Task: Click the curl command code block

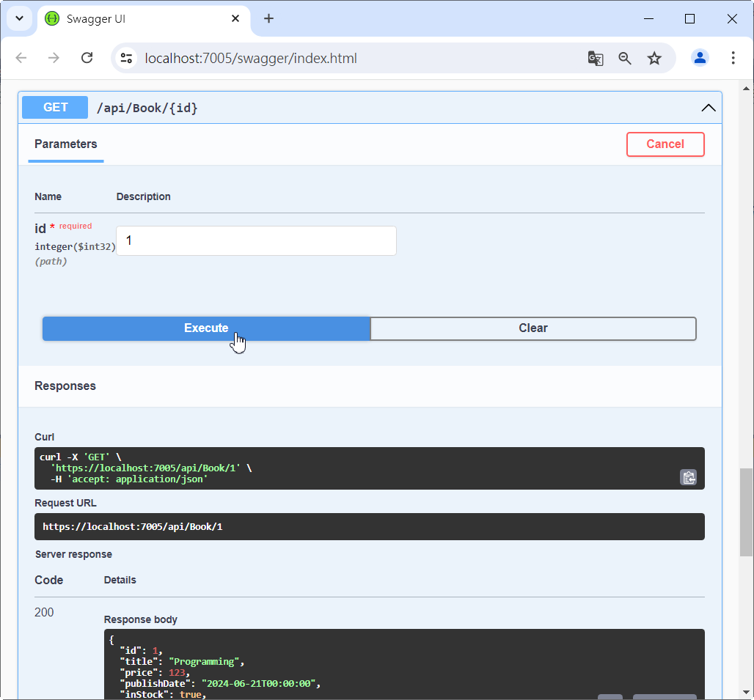Action: pyautogui.click(x=370, y=468)
